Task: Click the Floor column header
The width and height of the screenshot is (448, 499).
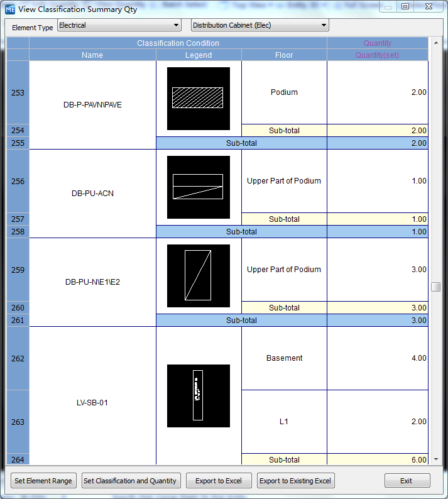Action: 284,55
